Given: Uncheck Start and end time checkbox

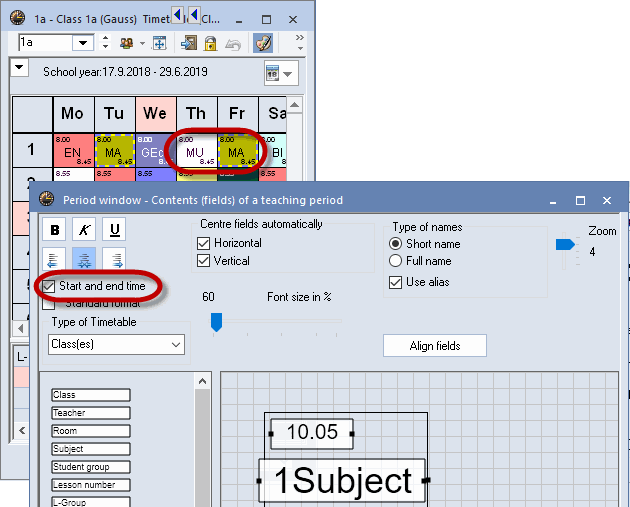Looking at the screenshot, I should coord(50,287).
